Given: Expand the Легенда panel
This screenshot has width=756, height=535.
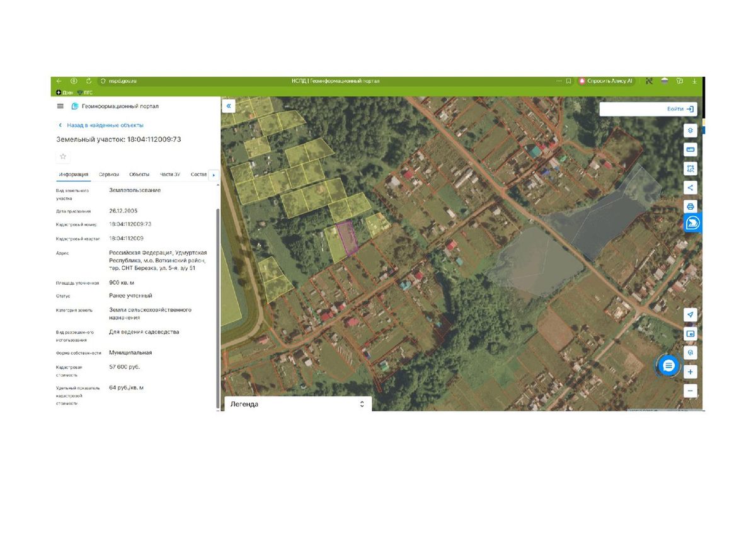Looking at the screenshot, I should [298, 404].
